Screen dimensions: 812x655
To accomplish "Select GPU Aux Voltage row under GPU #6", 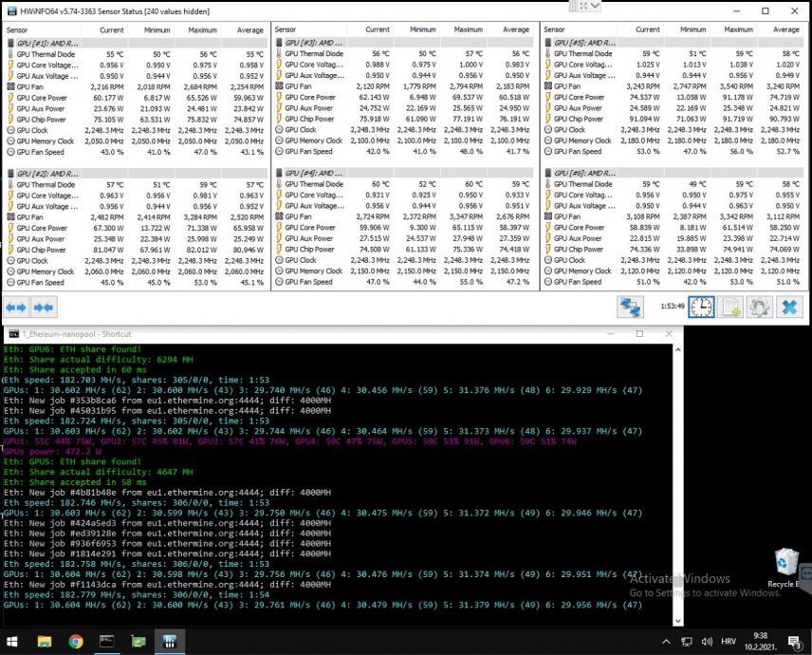I will 674,206.
